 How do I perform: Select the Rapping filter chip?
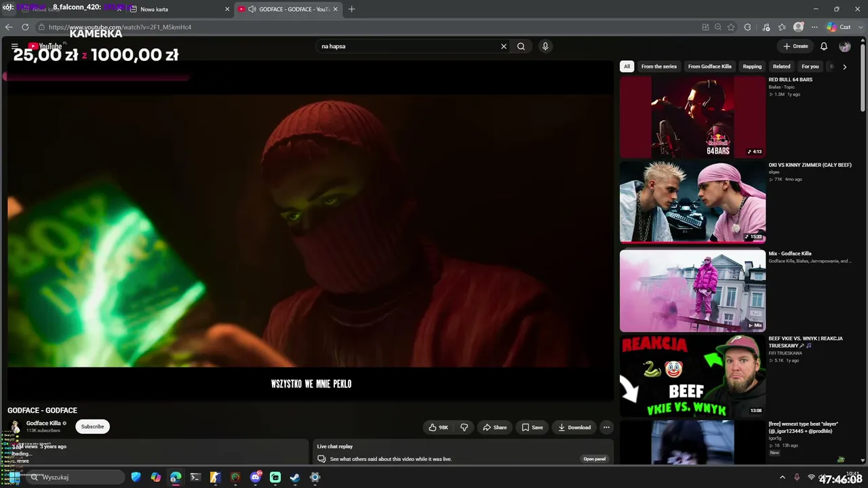click(752, 66)
